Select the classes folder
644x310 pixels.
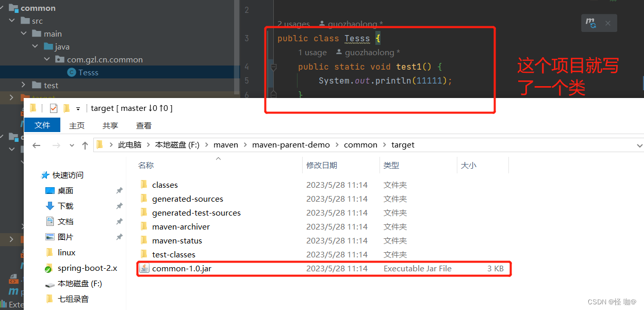pyautogui.click(x=164, y=185)
